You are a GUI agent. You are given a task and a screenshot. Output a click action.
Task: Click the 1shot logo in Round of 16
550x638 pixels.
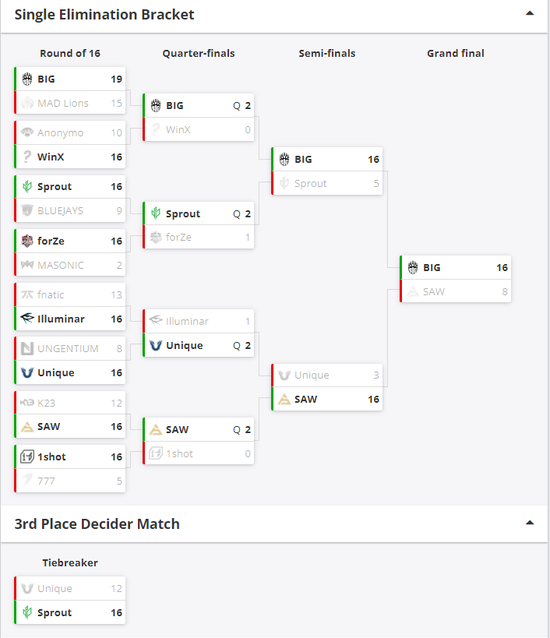tap(27, 457)
